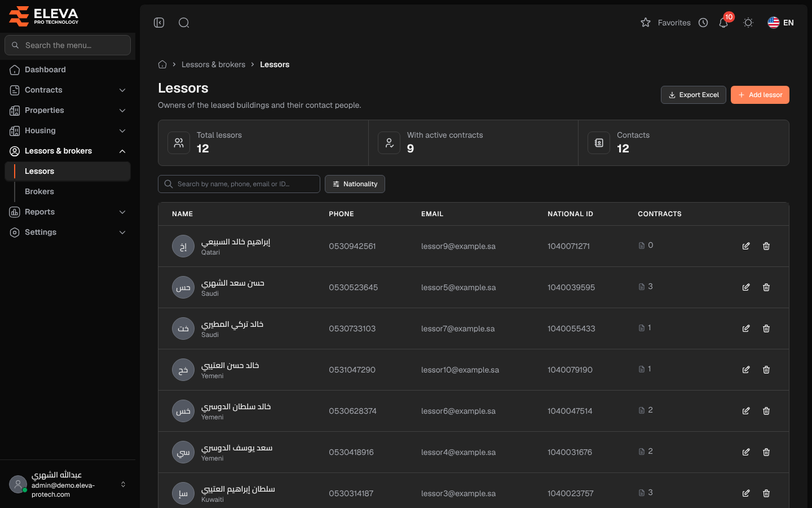Image resolution: width=812 pixels, height=508 pixels.
Task: Click national ID 1040055433
Action: (x=571, y=329)
